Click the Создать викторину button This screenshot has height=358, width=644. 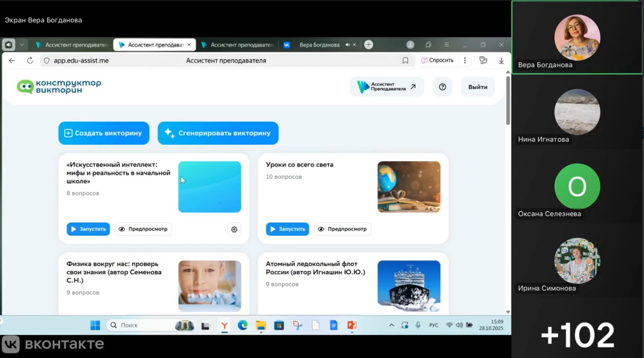click(104, 133)
